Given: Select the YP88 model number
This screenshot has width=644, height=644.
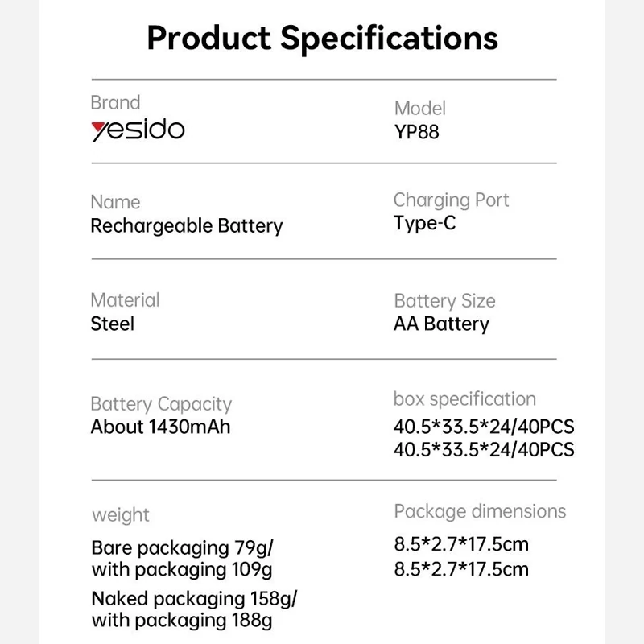Looking at the screenshot, I should (417, 132).
